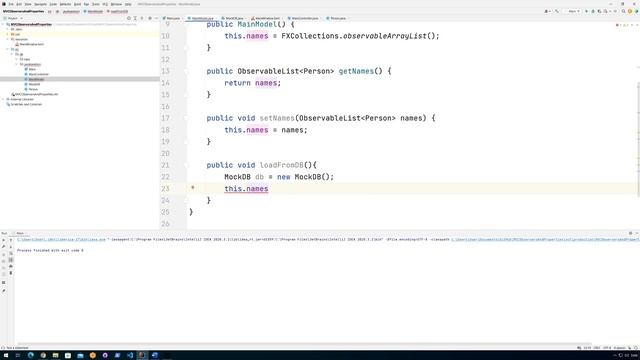
Task: Click the error lightbulb on line 23
Action: pos(193,188)
